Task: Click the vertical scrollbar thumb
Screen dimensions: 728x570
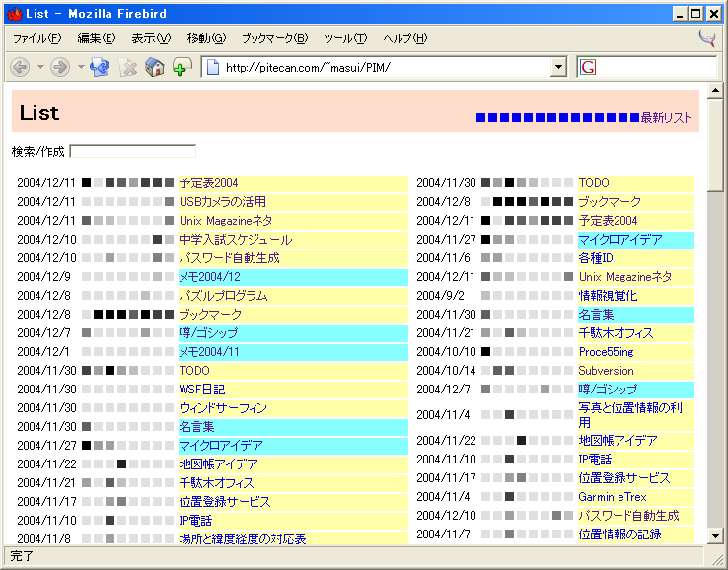Action: (715, 145)
